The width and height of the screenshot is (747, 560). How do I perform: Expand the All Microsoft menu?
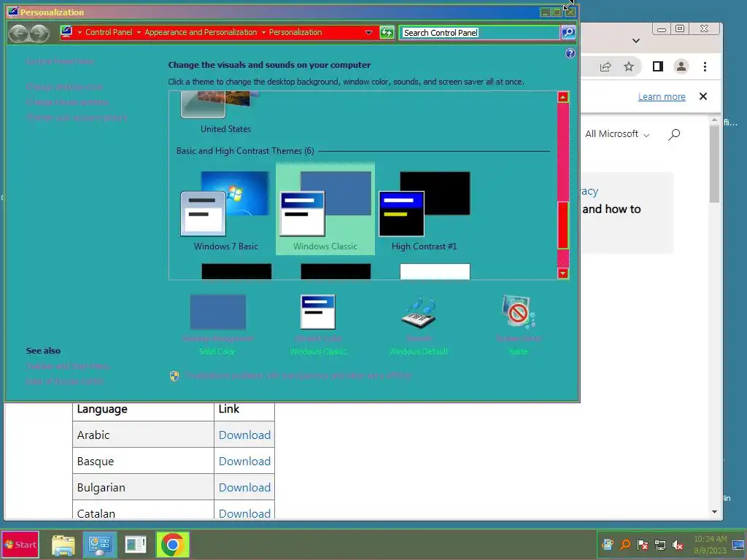click(617, 134)
